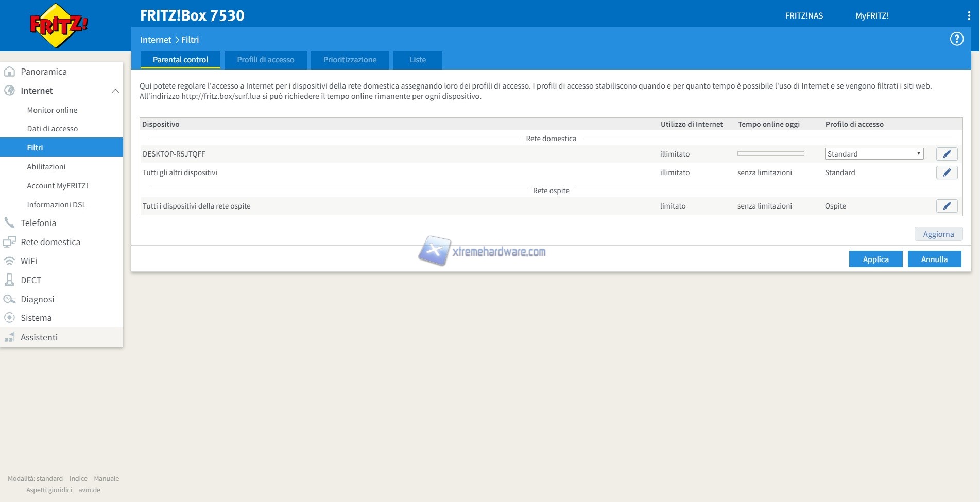Edit the DESKTOP-R5JTQFF device profile
The image size is (980, 502).
946,154
